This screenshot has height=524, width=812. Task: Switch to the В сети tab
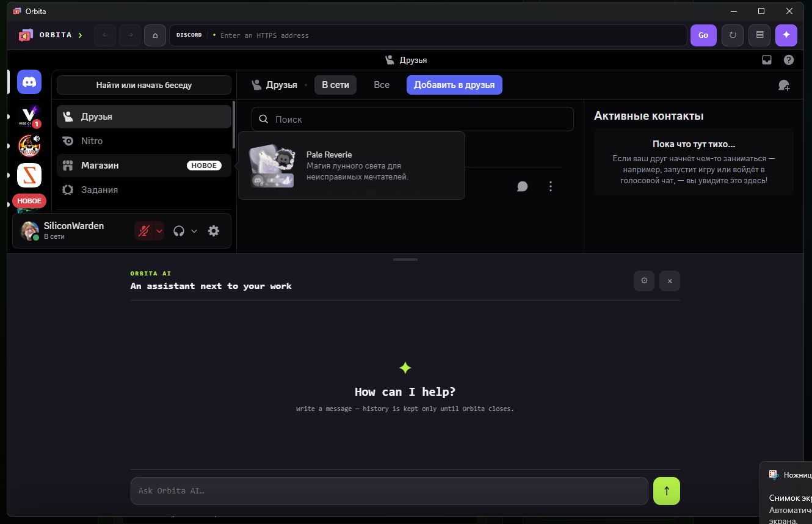tap(335, 85)
